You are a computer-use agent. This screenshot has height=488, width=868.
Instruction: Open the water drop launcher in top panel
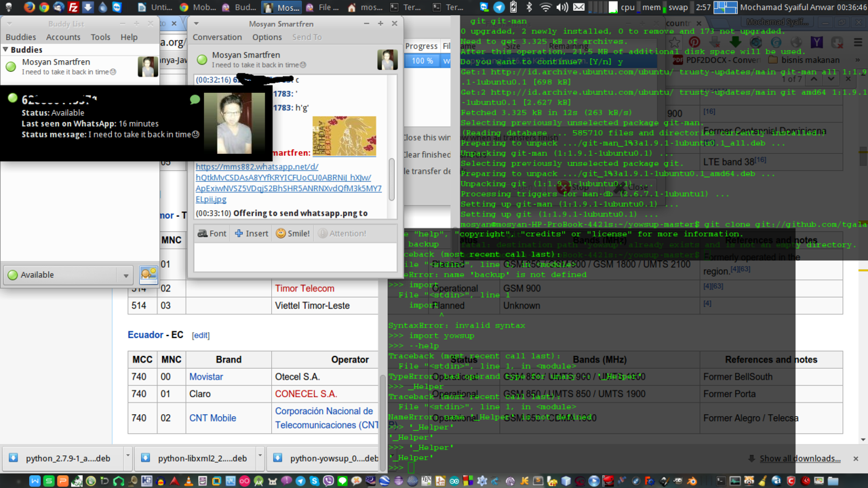pos(103,7)
